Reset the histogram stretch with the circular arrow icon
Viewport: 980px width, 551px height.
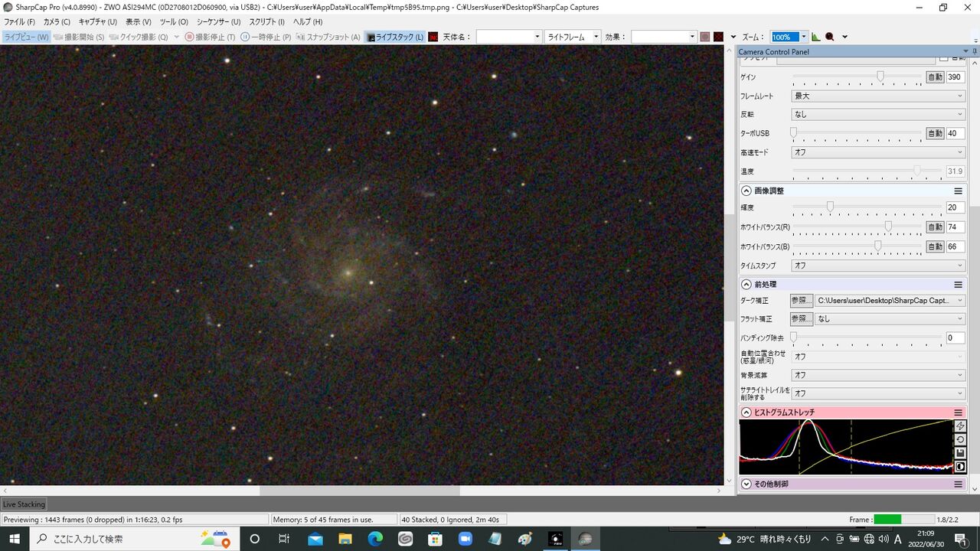[960, 439]
